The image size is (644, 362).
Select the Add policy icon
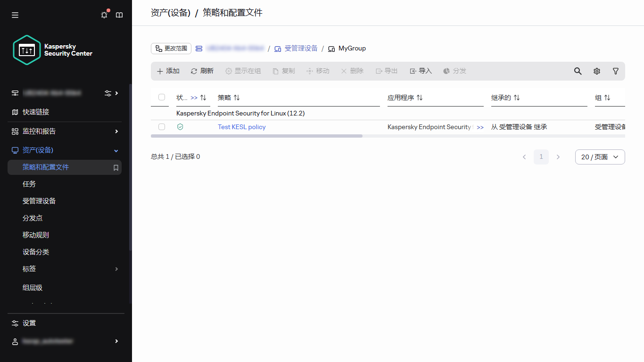(168, 71)
